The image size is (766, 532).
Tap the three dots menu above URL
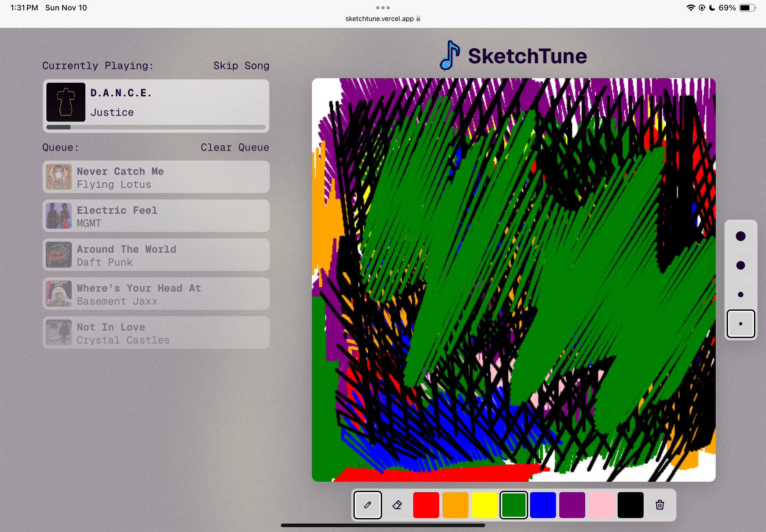coord(382,8)
